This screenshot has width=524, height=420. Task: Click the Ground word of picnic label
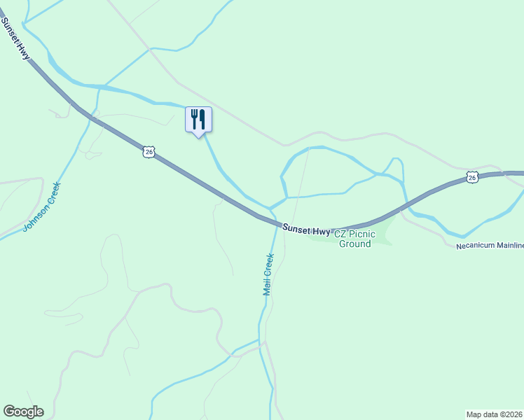[355, 244]
